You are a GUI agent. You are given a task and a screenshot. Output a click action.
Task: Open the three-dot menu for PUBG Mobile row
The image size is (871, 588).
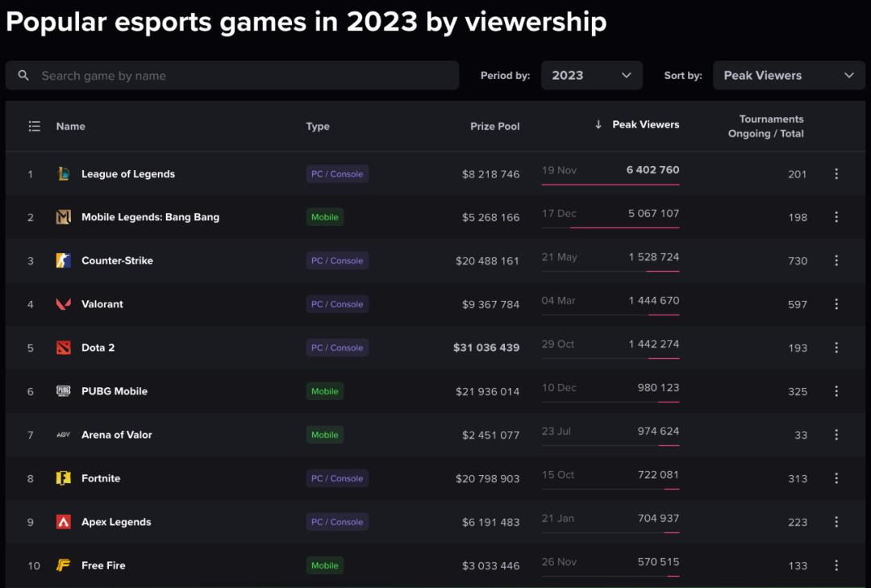836,391
